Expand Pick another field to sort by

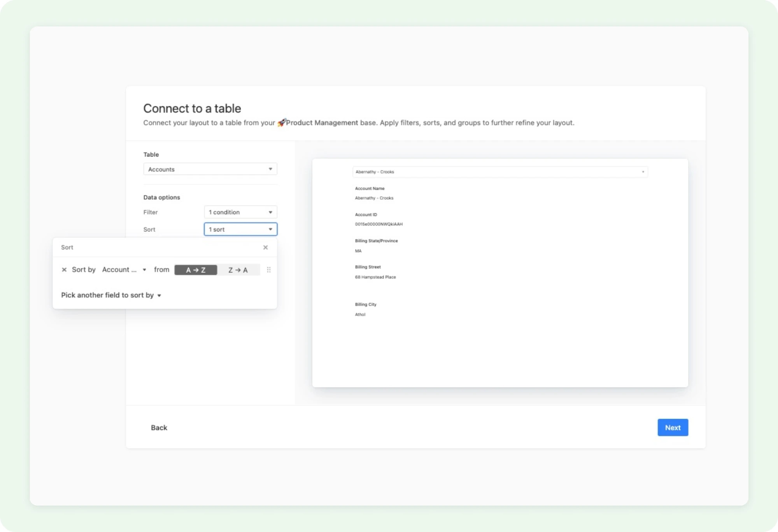coord(111,295)
